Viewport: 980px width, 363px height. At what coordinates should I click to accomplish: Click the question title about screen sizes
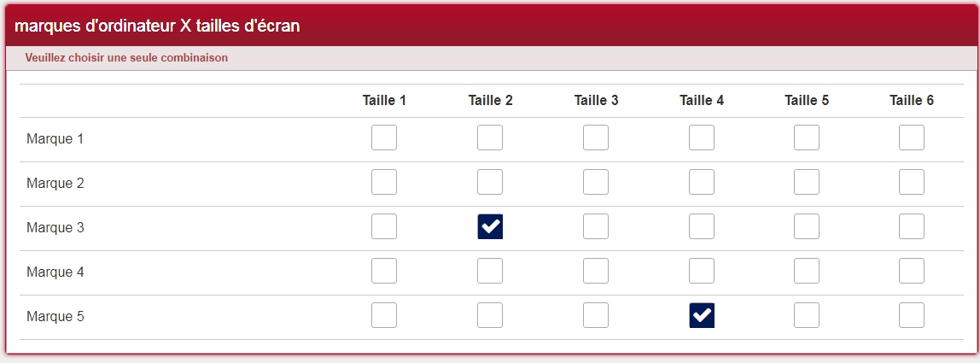(158, 26)
